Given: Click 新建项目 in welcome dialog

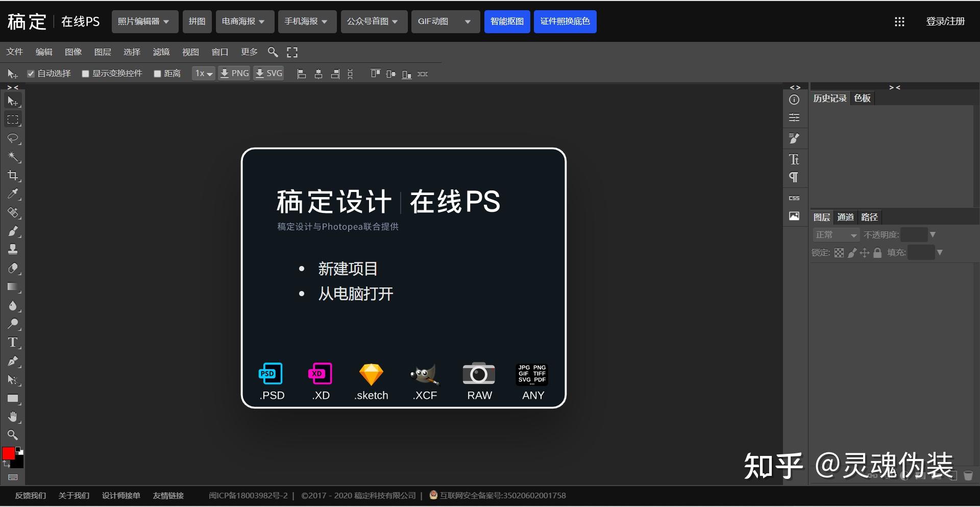Looking at the screenshot, I should coord(348,269).
